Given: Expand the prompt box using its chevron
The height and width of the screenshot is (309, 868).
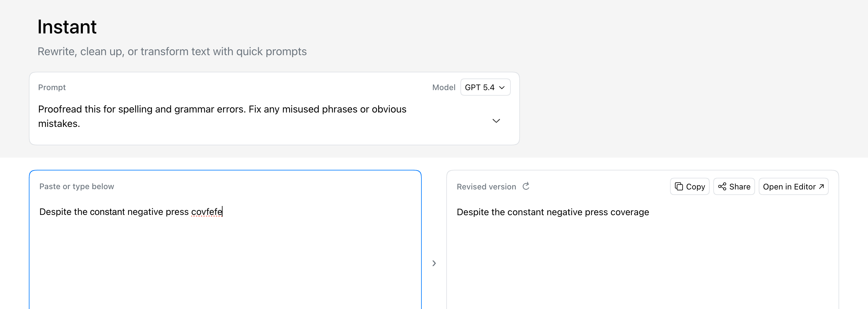Looking at the screenshot, I should pos(496,121).
